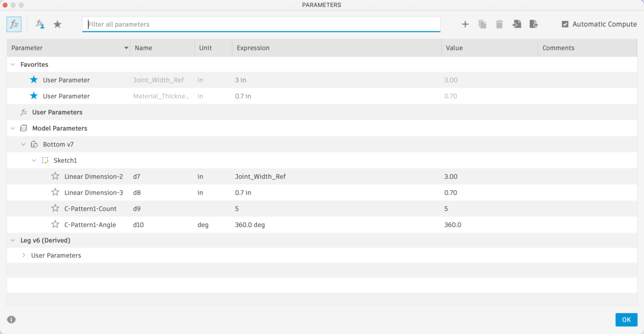Disable the Automatic Compute checkbox
644x334 pixels.
pos(565,24)
